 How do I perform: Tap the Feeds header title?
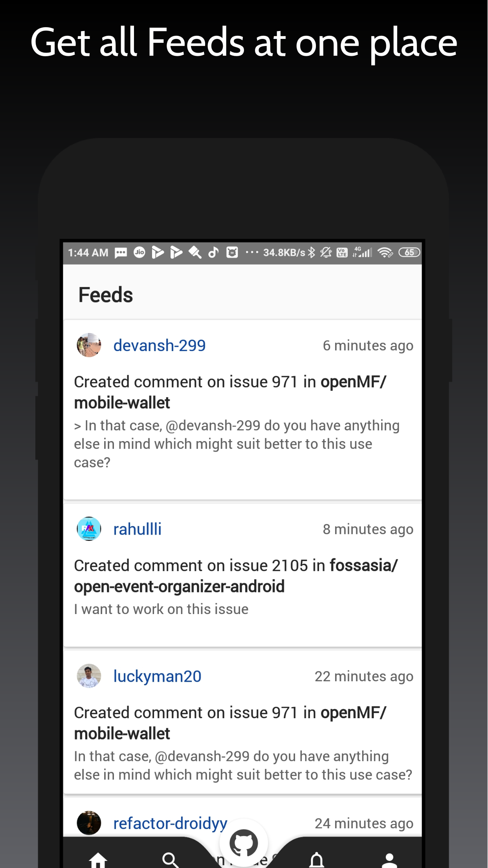[106, 295]
